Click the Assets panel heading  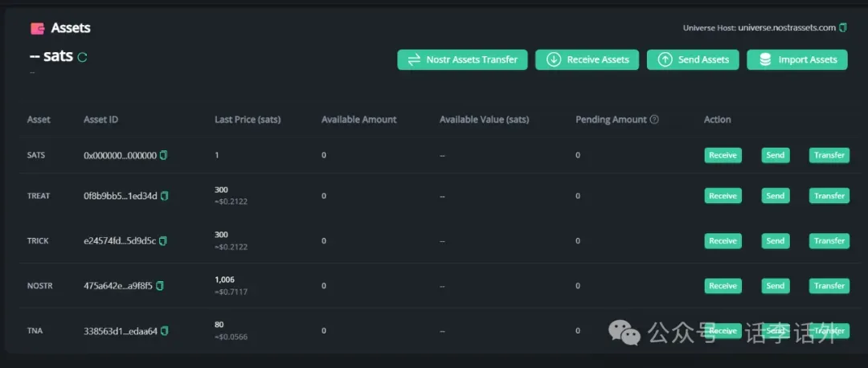pos(70,27)
